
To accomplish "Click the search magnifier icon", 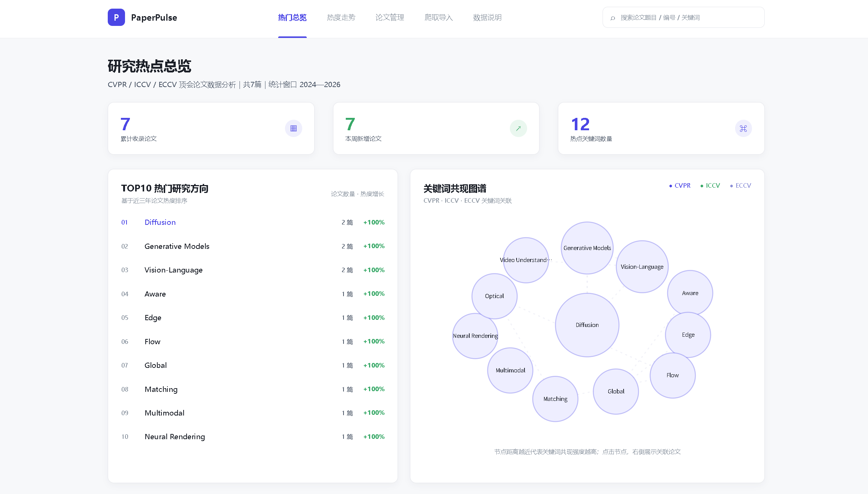I will click(613, 18).
